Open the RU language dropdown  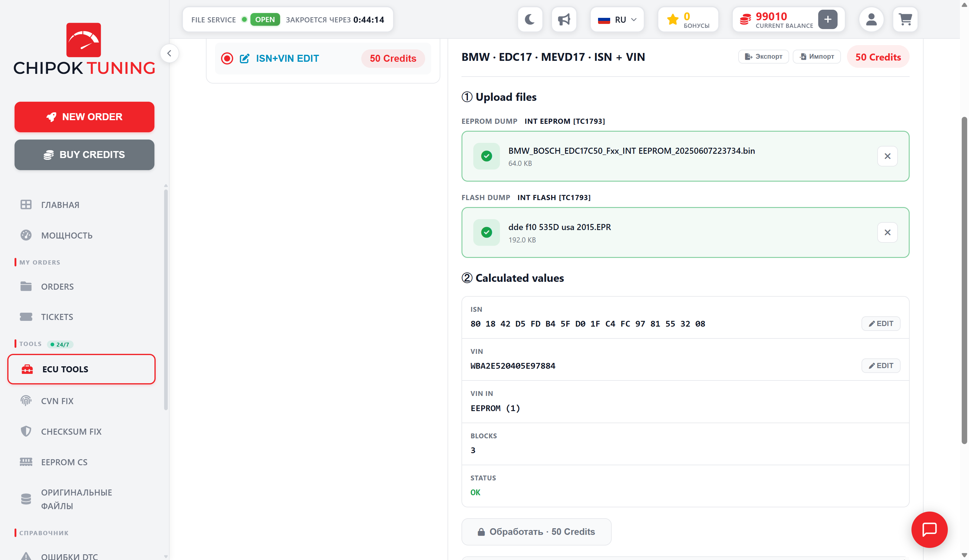tap(617, 20)
